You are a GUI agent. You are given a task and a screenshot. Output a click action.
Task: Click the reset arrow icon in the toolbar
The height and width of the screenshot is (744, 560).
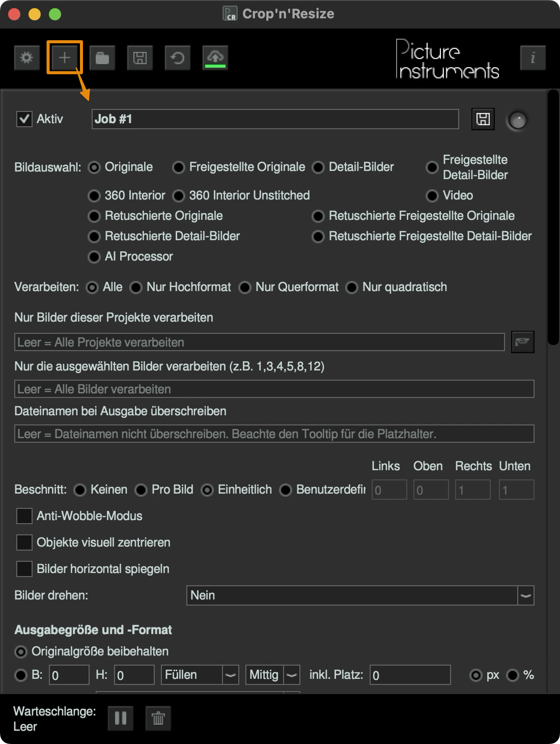click(177, 58)
